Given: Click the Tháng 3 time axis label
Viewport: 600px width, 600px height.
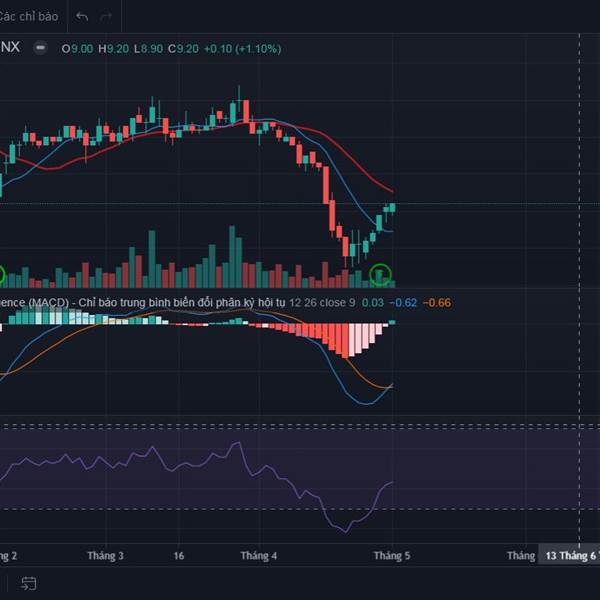Looking at the screenshot, I should click(x=105, y=556).
